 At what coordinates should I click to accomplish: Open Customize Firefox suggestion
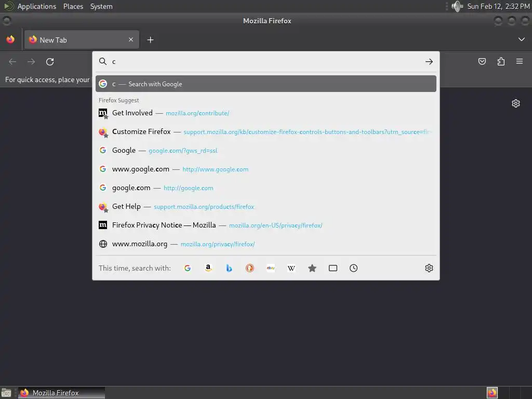point(266,131)
